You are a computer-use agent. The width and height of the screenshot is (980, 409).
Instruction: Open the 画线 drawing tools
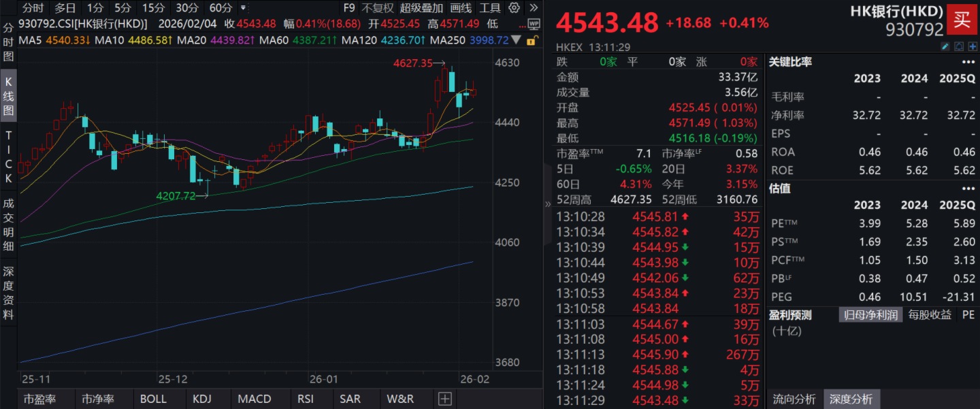(461, 8)
